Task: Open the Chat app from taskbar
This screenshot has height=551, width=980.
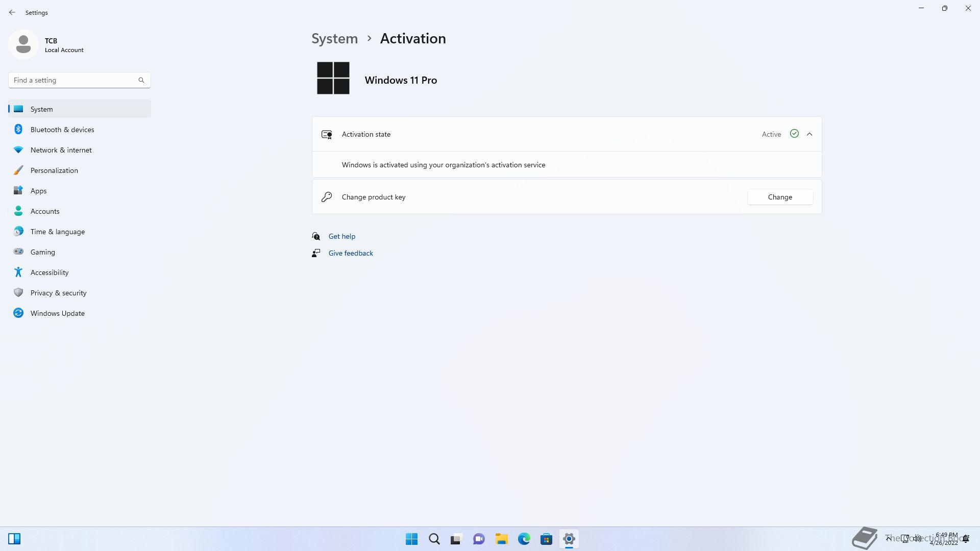Action: 479,539
